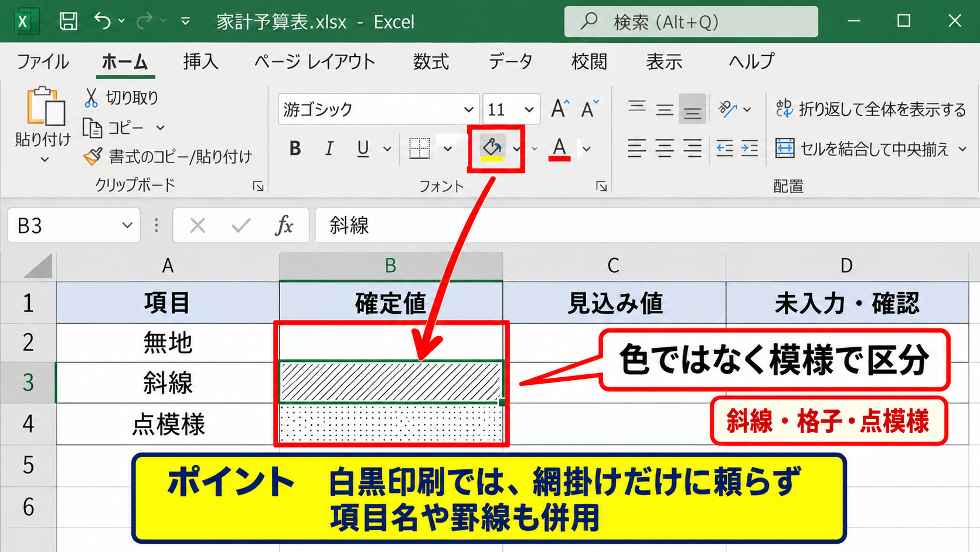Click formula bar containing 斜線
This screenshot has width=980, height=552.
pos(647,225)
